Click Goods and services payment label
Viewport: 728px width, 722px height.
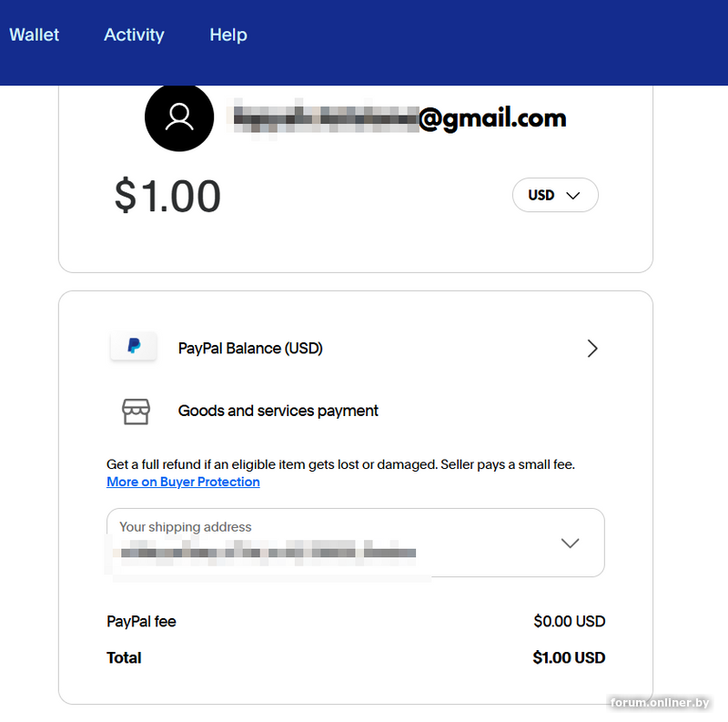278,411
